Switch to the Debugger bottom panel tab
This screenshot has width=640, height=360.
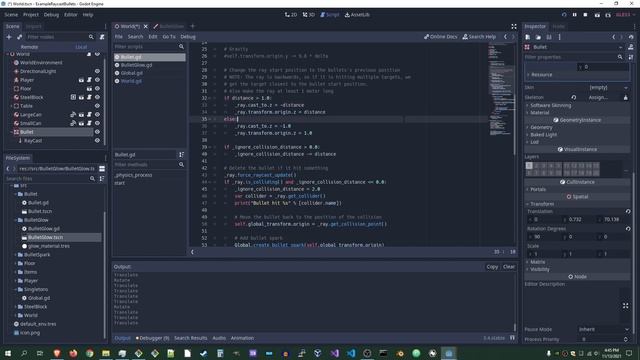tap(152, 338)
